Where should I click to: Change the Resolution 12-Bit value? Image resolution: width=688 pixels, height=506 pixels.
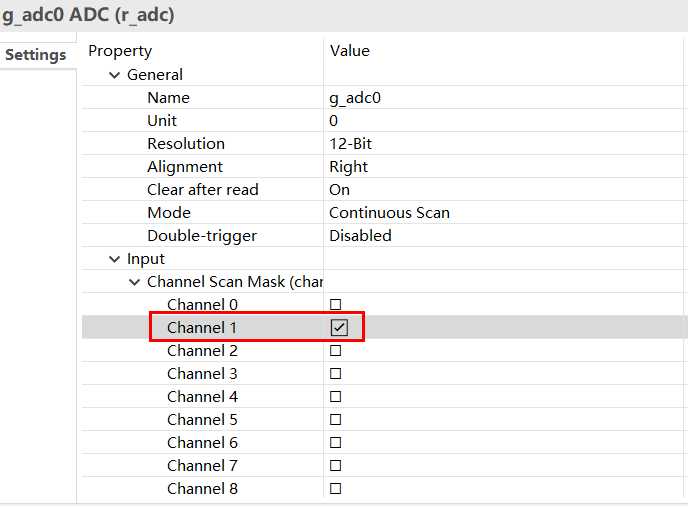pyautogui.click(x=351, y=144)
